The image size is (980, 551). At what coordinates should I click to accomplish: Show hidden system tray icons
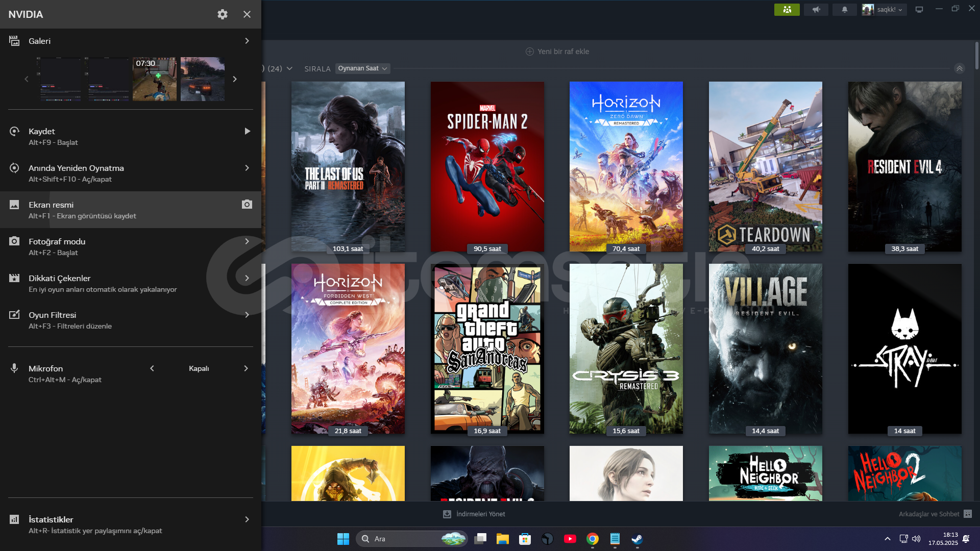[x=888, y=539]
